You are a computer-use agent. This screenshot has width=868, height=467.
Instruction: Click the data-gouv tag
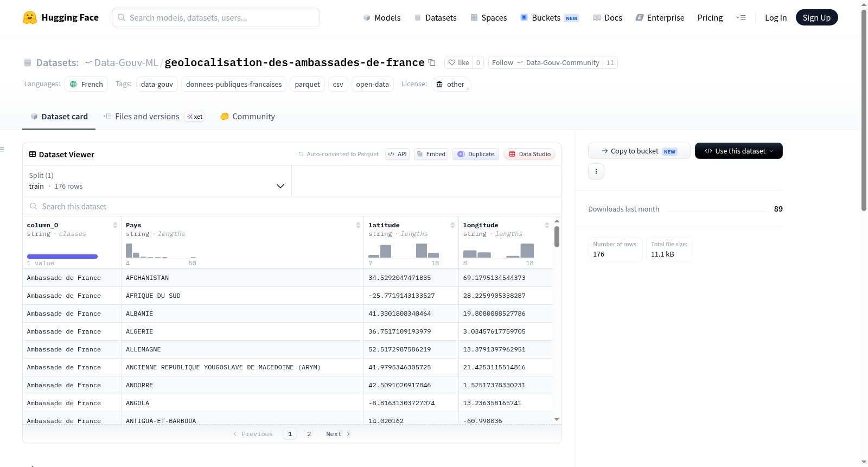pos(157,84)
